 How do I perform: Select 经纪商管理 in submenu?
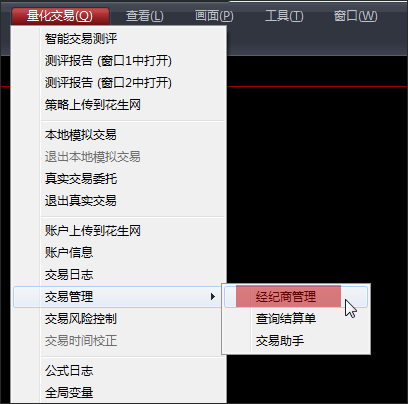[x=296, y=297]
